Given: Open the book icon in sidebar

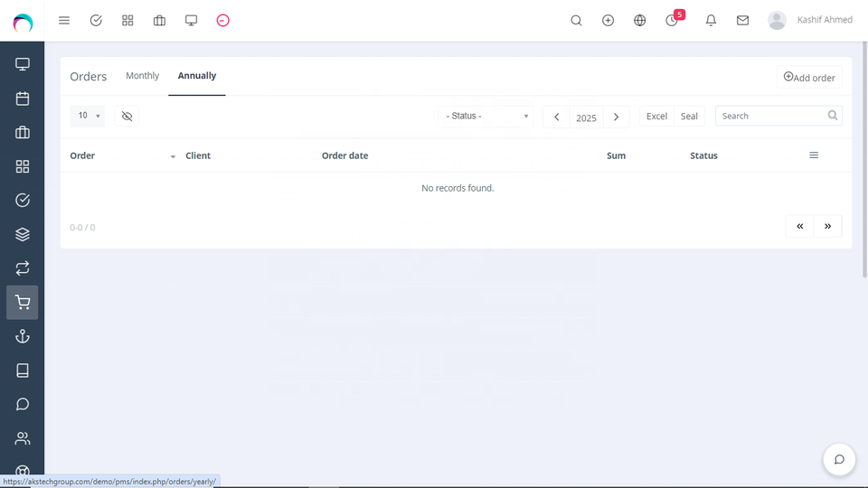Looking at the screenshot, I should (x=23, y=371).
